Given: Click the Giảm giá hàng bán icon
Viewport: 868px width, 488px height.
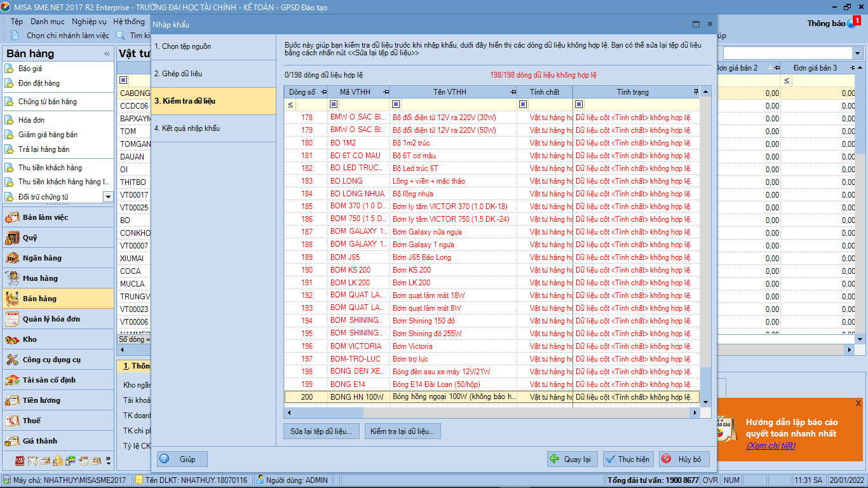Looking at the screenshot, I should tap(10, 135).
